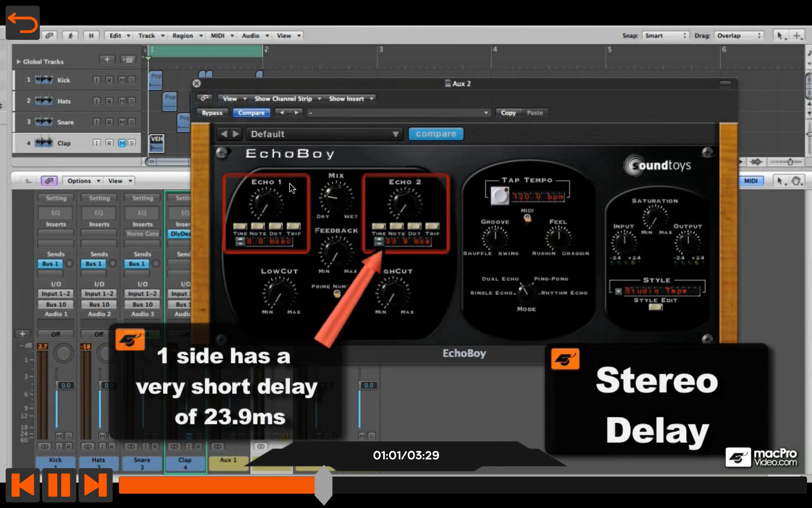Screen dimensions: 812x508
Task: Open the Snap Smart dropdown
Action: tap(665, 35)
